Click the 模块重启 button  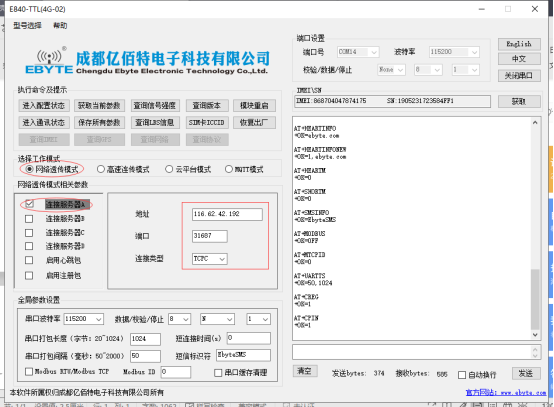pos(254,105)
